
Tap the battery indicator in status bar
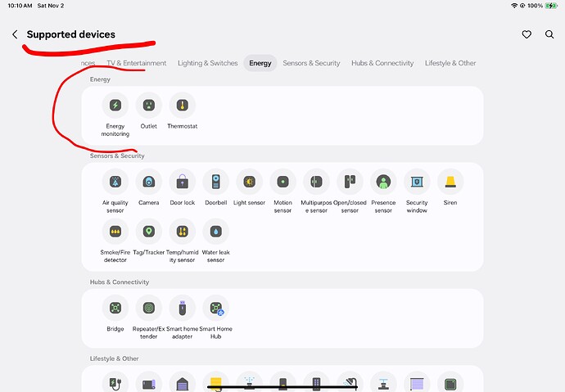551,6
